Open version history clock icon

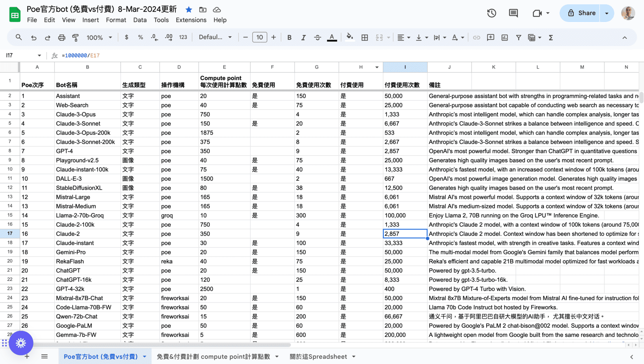tap(491, 13)
